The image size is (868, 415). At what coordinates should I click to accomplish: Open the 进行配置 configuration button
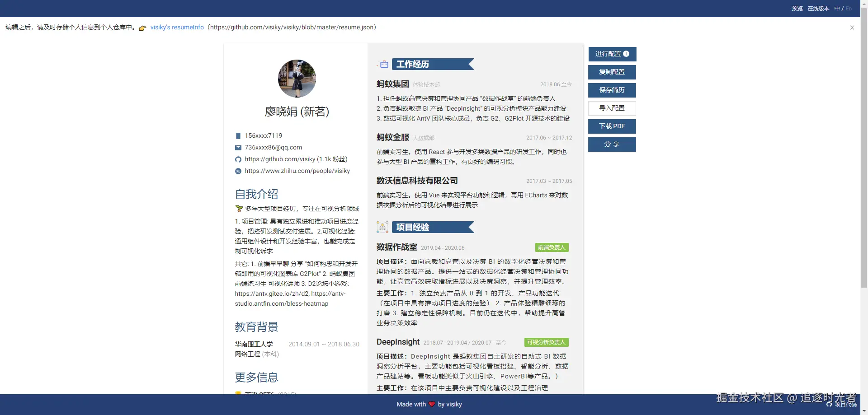click(x=612, y=54)
